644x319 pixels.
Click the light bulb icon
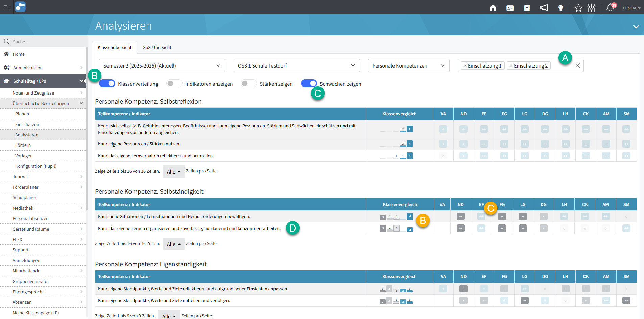(561, 8)
